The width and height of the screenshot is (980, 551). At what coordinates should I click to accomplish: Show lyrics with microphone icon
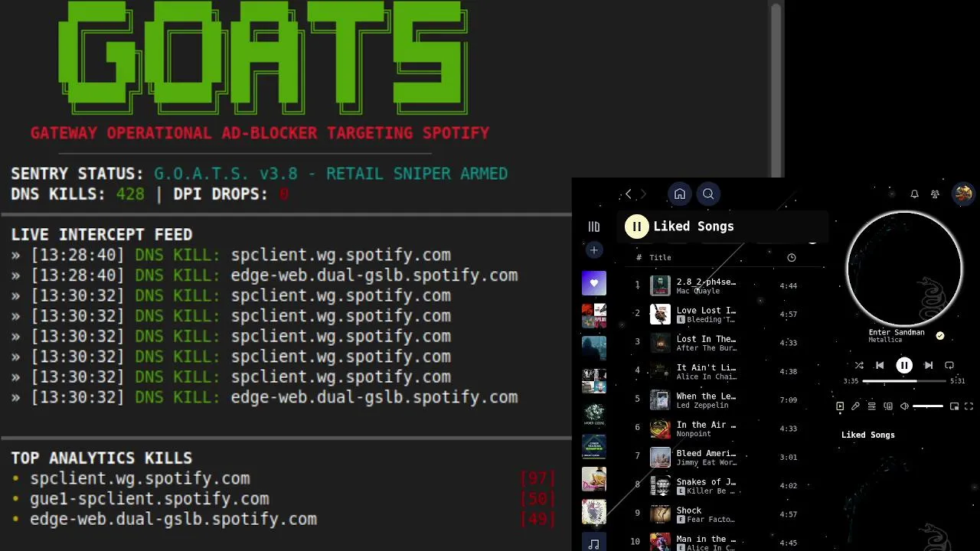[855, 406]
